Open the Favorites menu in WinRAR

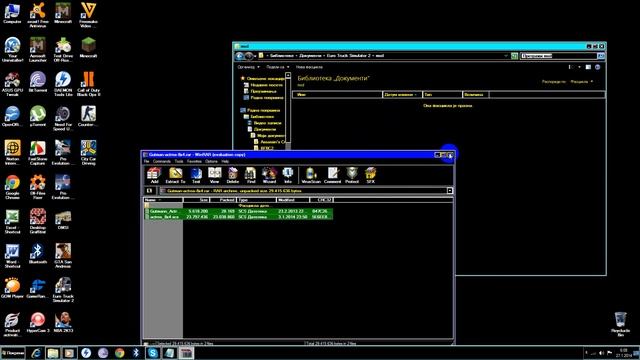(194, 161)
